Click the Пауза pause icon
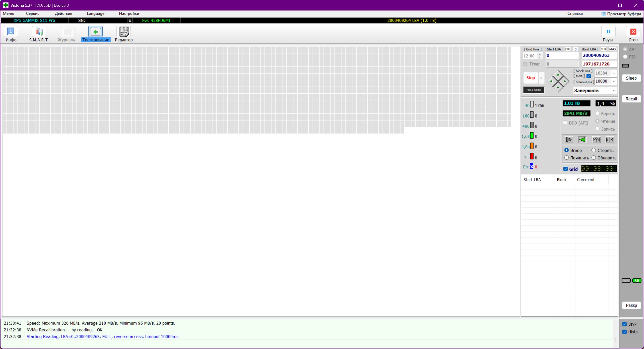644x349 pixels. (x=608, y=32)
